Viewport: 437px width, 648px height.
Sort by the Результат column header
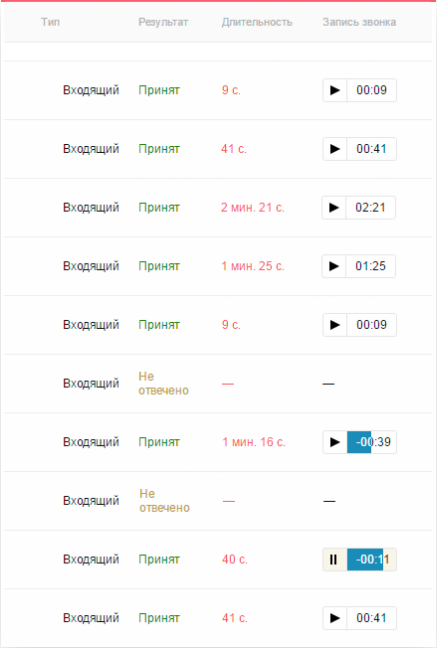[163, 22]
